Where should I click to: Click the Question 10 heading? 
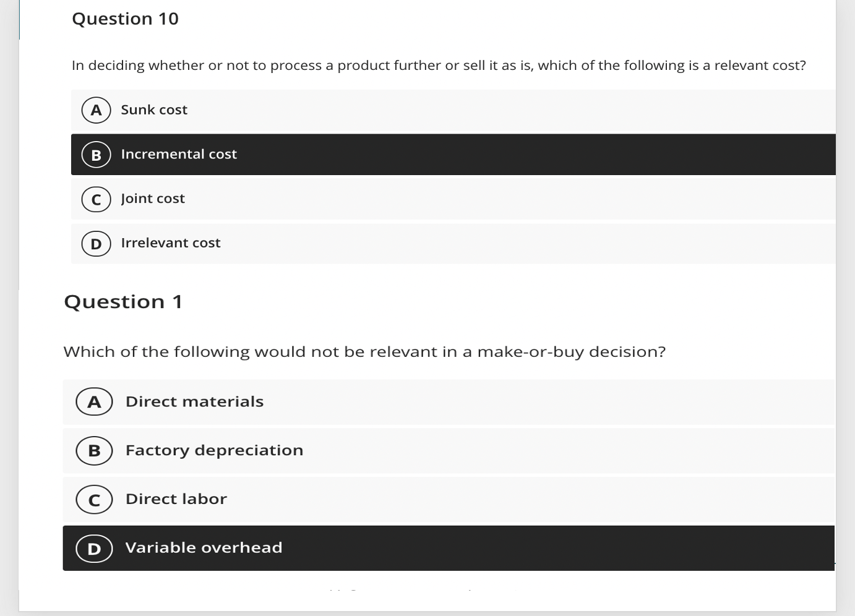(x=126, y=19)
